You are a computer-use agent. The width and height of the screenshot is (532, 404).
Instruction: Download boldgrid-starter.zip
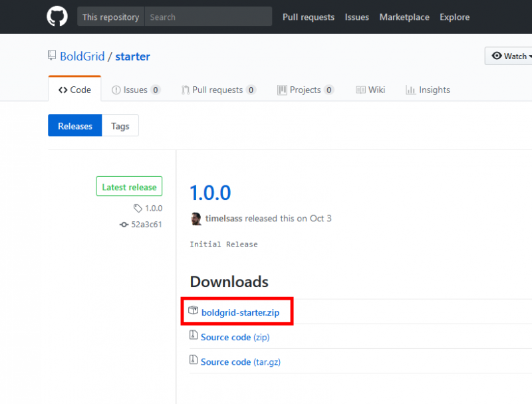pos(239,310)
